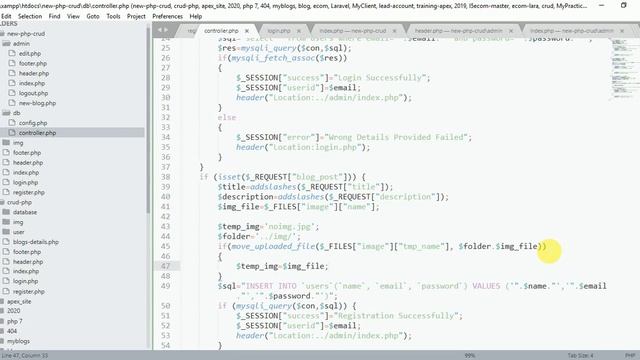Screen dimensions: 640x360
Task: Open header.php inside the admin folder
Action: [x=34, y=73]
